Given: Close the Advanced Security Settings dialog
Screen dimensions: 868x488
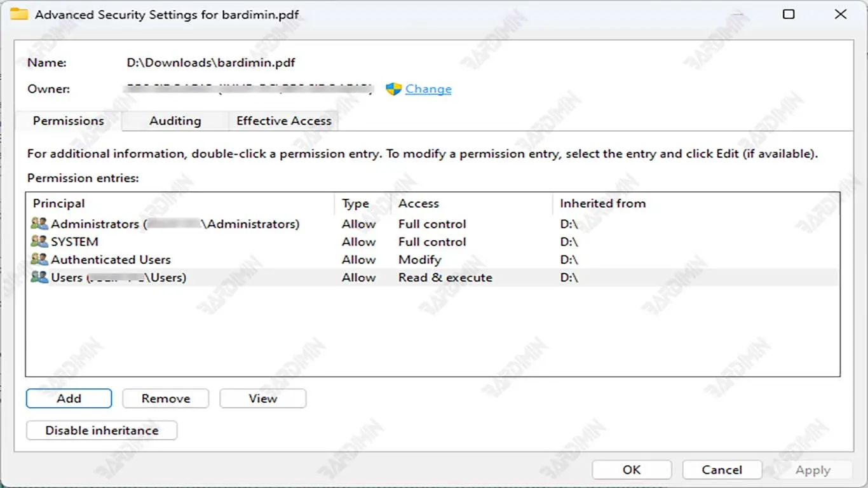Looking at the screenshot, I should coord(841,14).
